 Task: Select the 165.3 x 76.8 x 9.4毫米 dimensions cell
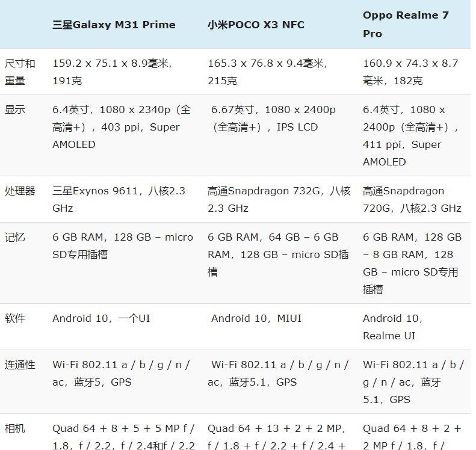(x=267, y=72)
